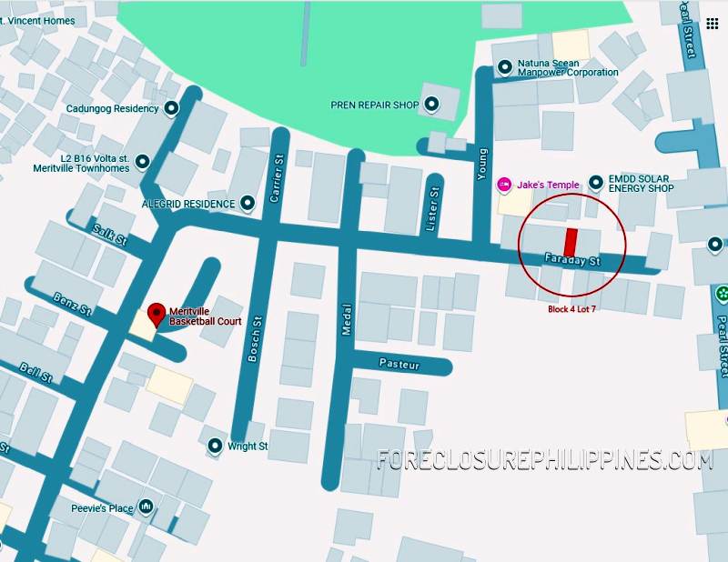Click the Meritville Basketball Court red pin

pyautogui.click(x=157, y=316)
